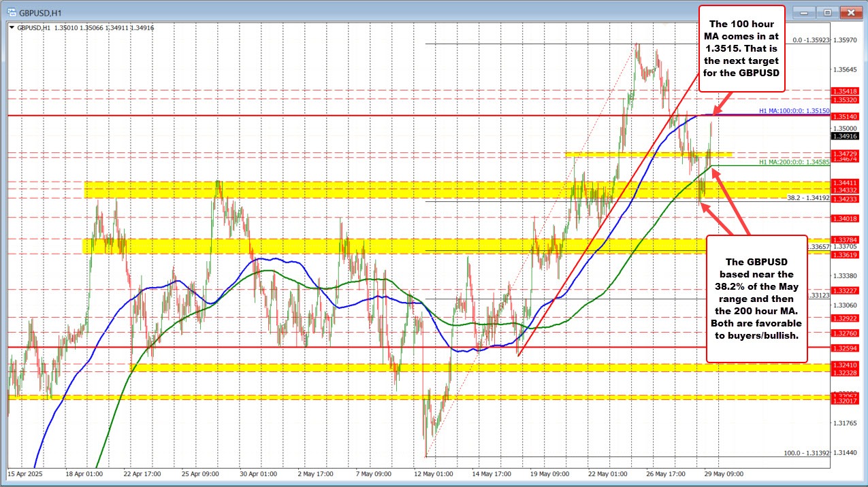Image resolution: width=868 pixels, height=487 pixels.
Task: Click the red price tag 1.32760
Action: (x=845, y=333)
